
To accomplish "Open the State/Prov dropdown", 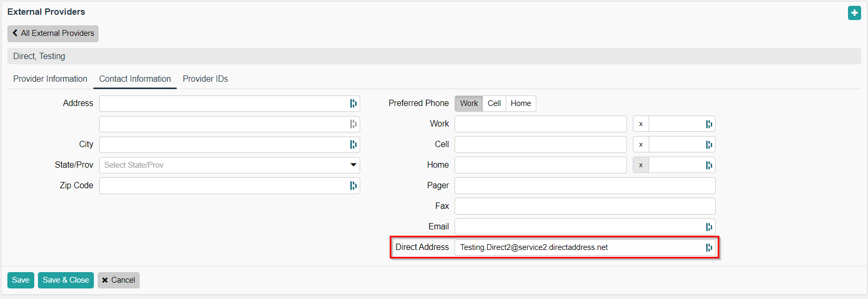I will [x=229, y=165].
